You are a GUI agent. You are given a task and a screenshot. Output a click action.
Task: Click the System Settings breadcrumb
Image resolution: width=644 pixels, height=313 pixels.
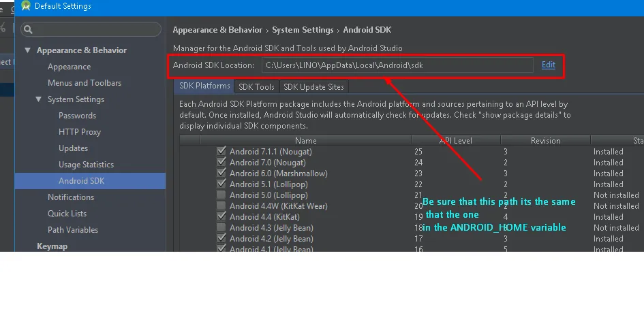click(x=303, y=30)
